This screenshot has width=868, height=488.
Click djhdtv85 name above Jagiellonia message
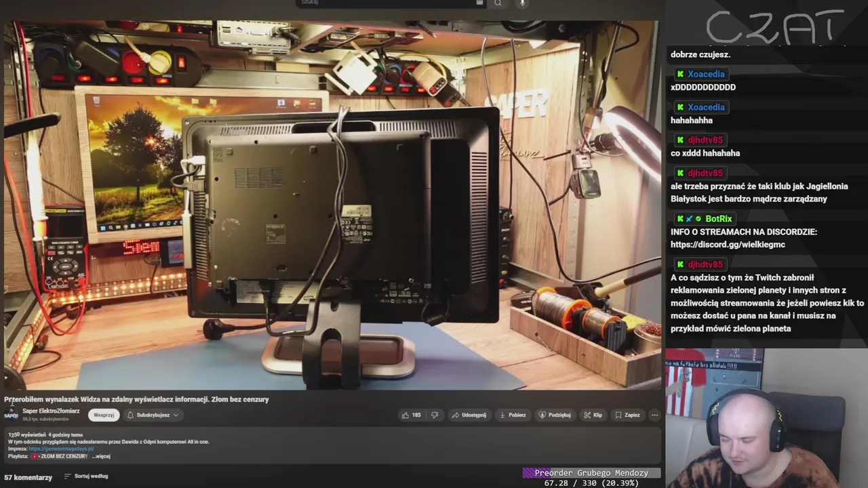705,174
